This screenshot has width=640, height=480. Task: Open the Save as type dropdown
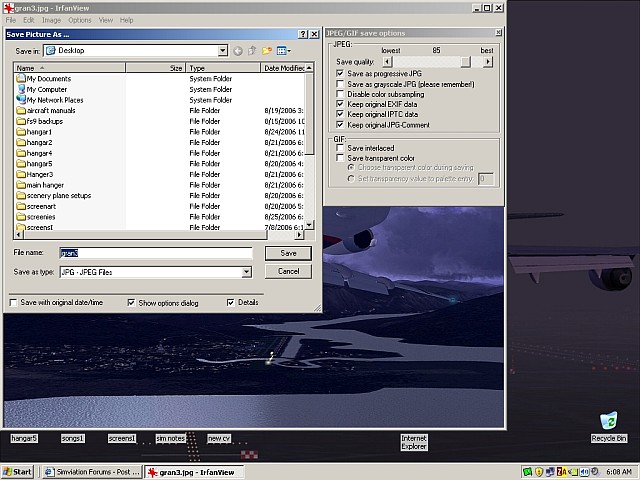246,272
